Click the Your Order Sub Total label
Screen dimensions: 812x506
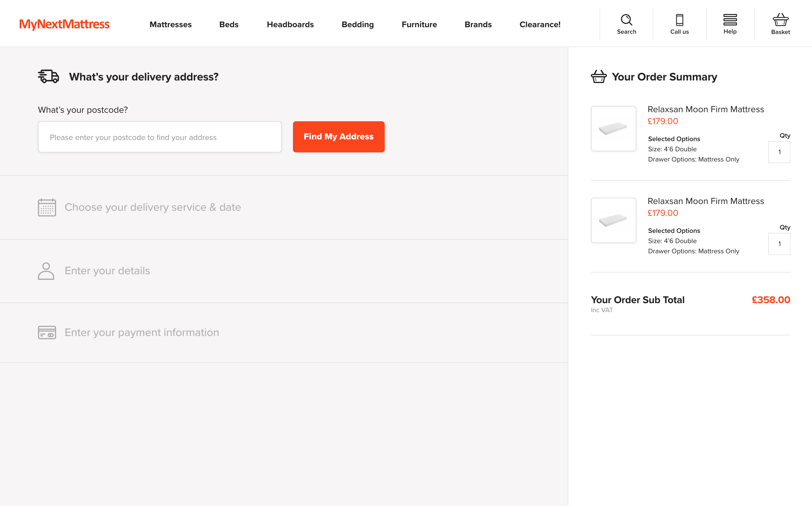(637, 300)
